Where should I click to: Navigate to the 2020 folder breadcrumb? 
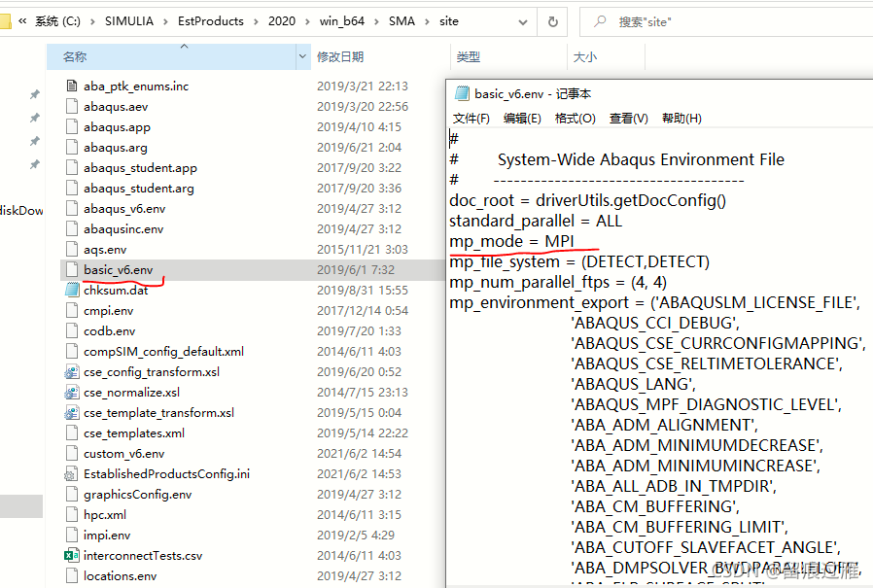click(282, 20)
